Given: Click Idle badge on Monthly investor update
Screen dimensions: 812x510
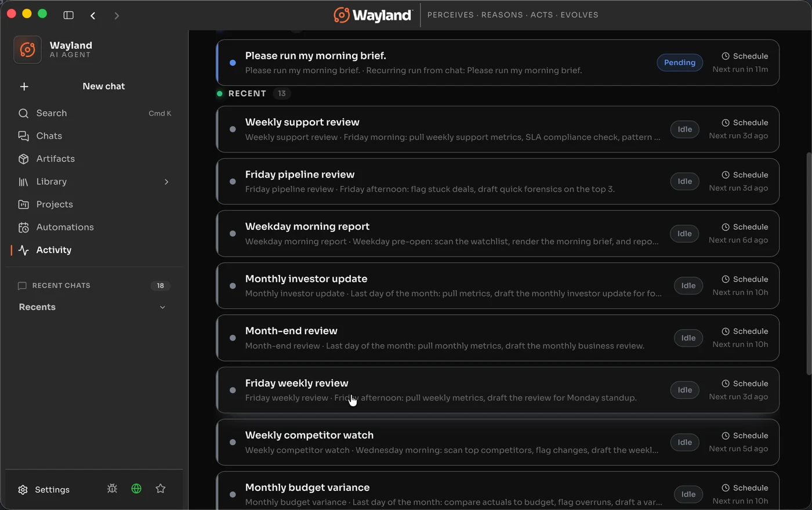Looking at the screenshot, I should (688, 285).
